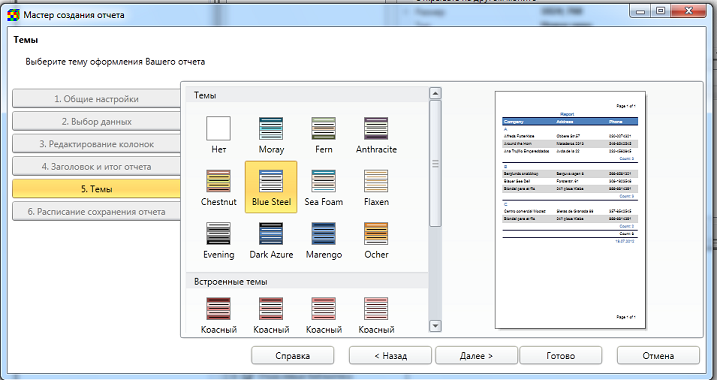This screenshot has width=717, height=380.
Task: Open step 4. Заголовок и итог отчета
Action: coord(96,166)
